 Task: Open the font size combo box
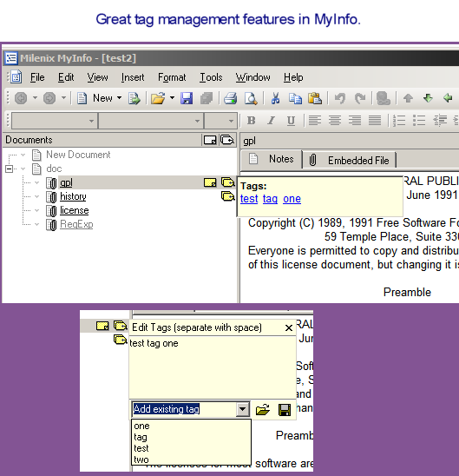pyautogui.click(x=220, y=121)
